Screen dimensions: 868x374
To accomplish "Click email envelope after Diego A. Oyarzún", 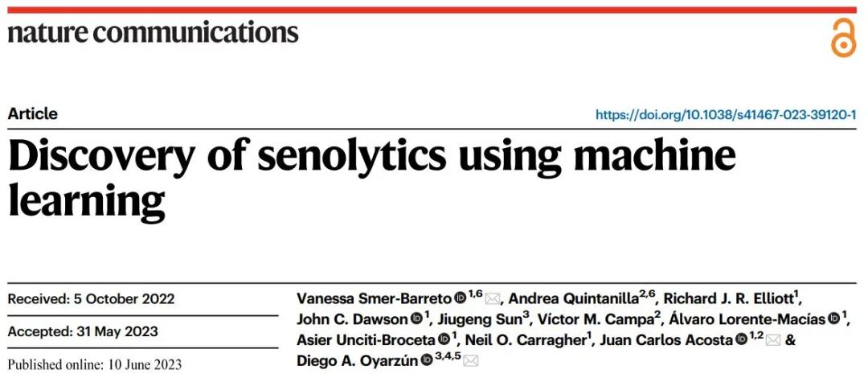I will [x=470, y=361].
